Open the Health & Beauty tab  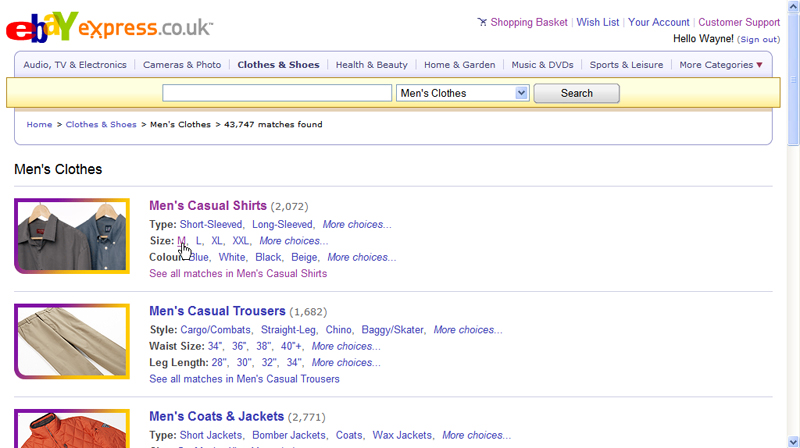372,65
